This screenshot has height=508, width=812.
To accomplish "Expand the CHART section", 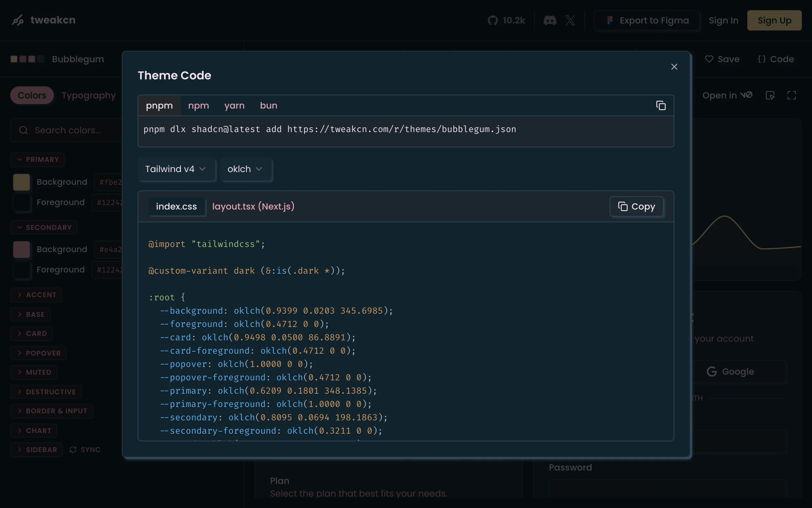I will click(x=34, y=431).
